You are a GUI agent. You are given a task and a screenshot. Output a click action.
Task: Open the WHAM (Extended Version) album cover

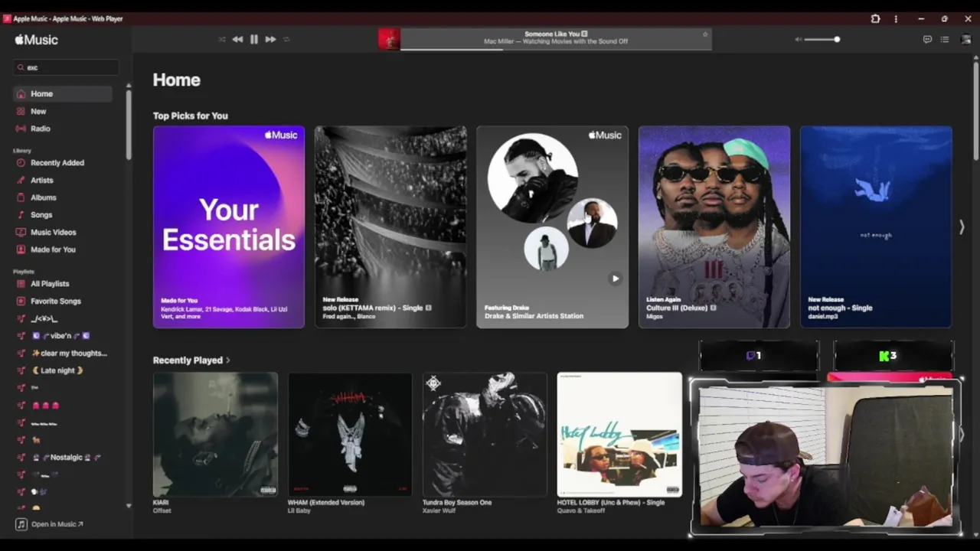[350, 435]
